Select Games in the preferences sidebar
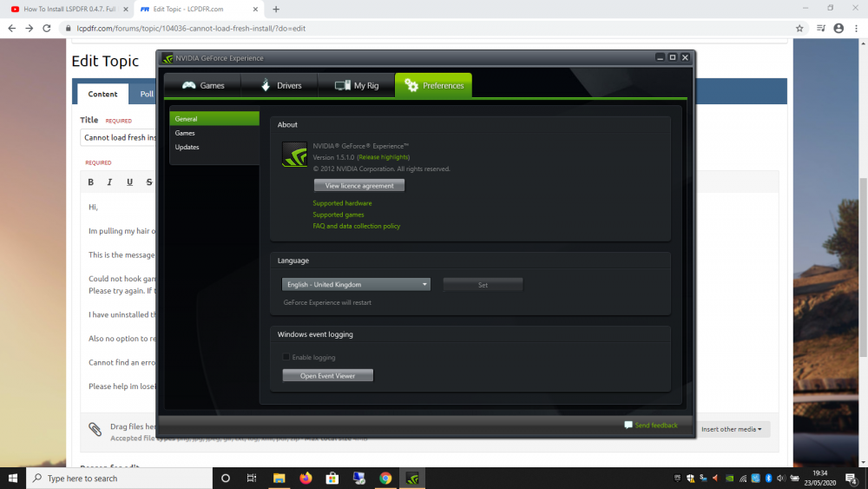The width and height of the screenshot is (868, 489). 214,133
